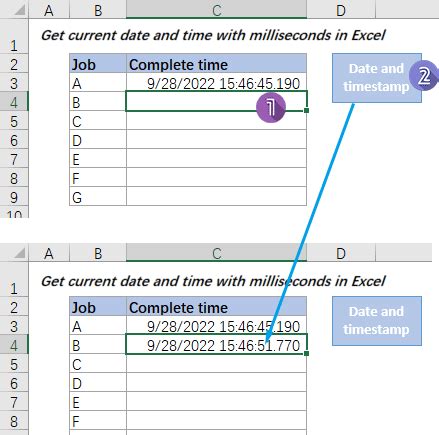
Task: Click the title text in lower sheet
Action: 213,281
